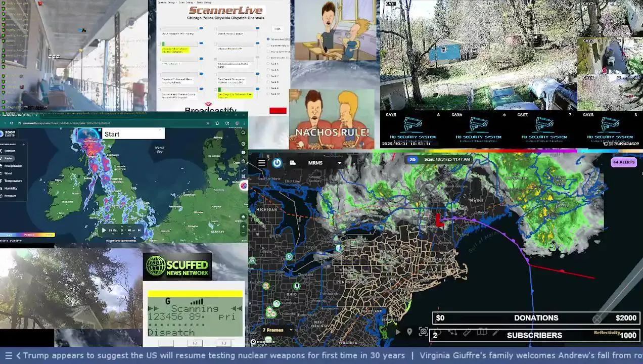
Task: Select the Bank 7 radio button
Action: click(x=268, y=76)
